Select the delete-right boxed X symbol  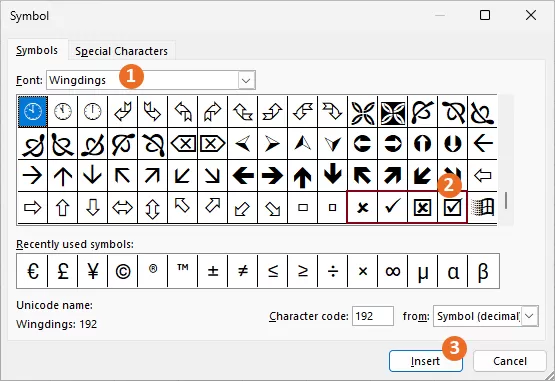(x=212, y=143)
